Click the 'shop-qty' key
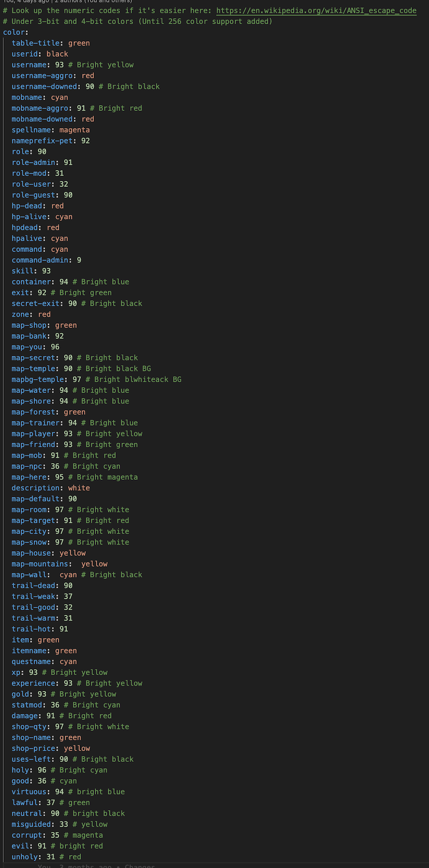The height and width of the screenshot is (868, 429). point(29,726)
